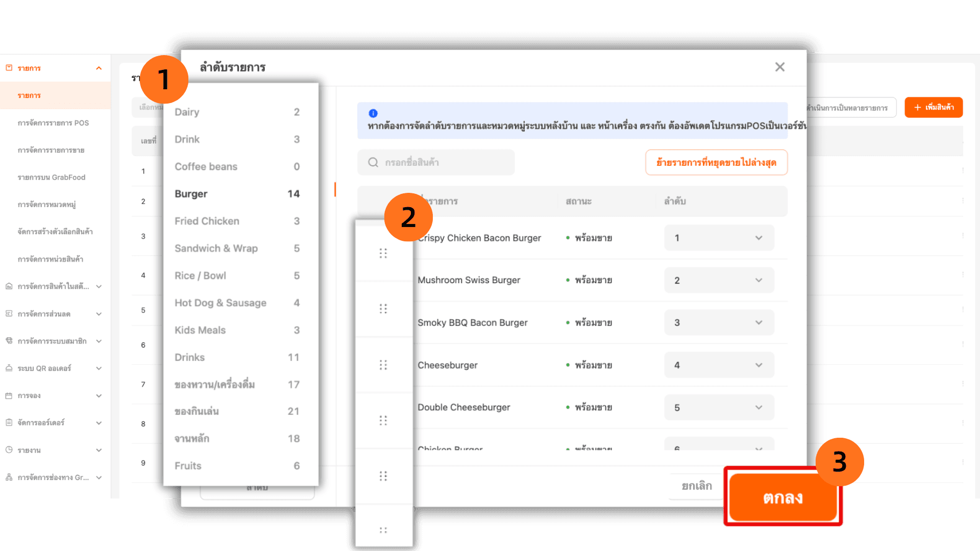Screen dimensions: 980x551
Task: Click the การจัดการส่วนลด sidebar icon
Action: [x=9, y=314]
